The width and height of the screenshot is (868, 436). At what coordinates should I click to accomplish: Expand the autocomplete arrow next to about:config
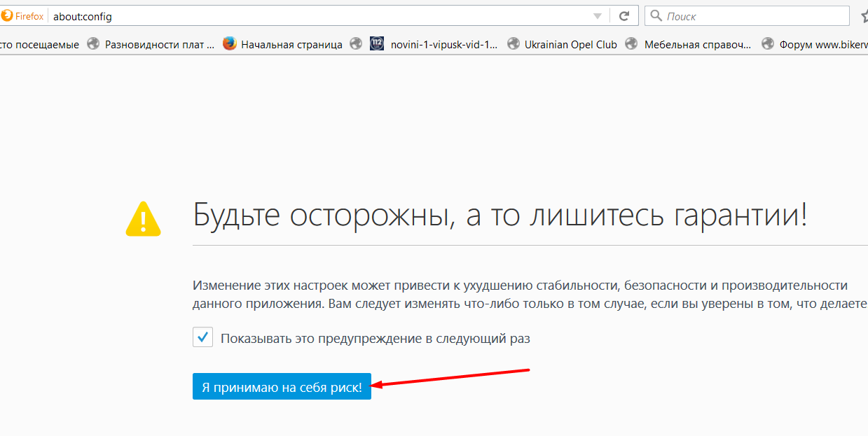click(x=596, y=15)
